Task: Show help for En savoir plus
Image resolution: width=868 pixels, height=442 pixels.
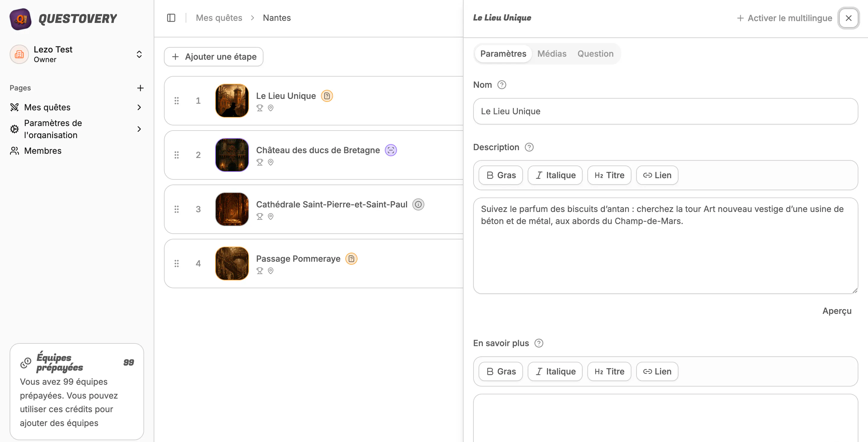Action: pyautogui.click(x=539, y=343)
